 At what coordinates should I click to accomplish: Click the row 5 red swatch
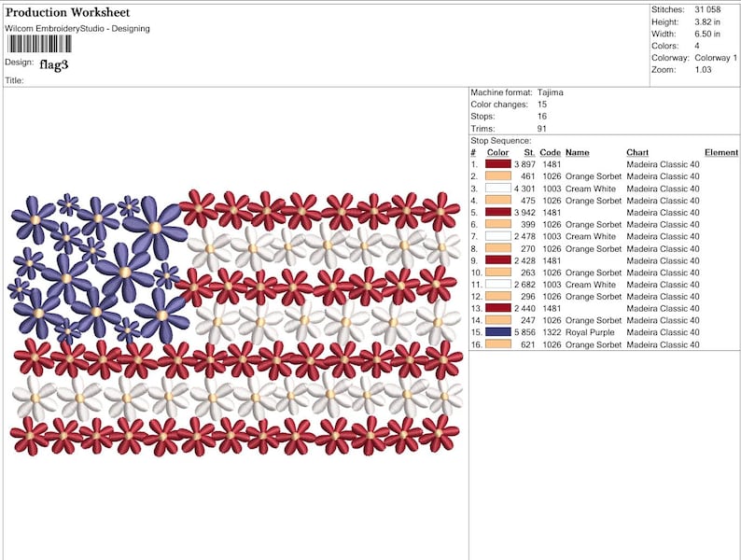pyautogui.click(x=498, y=212)
